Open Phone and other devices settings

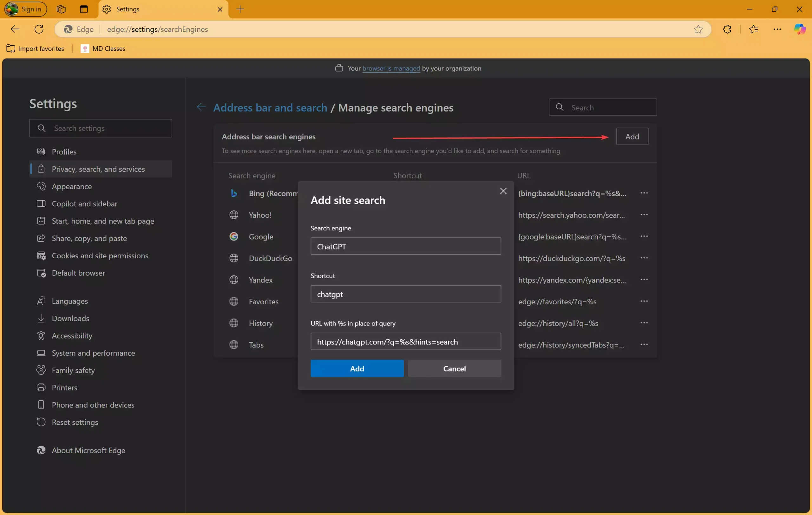click(101, 405)
